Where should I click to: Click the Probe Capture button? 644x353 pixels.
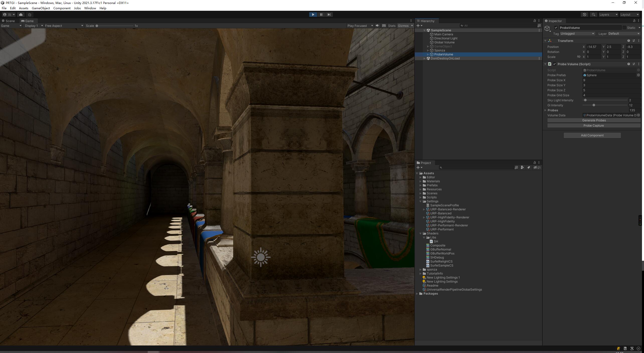594,126
